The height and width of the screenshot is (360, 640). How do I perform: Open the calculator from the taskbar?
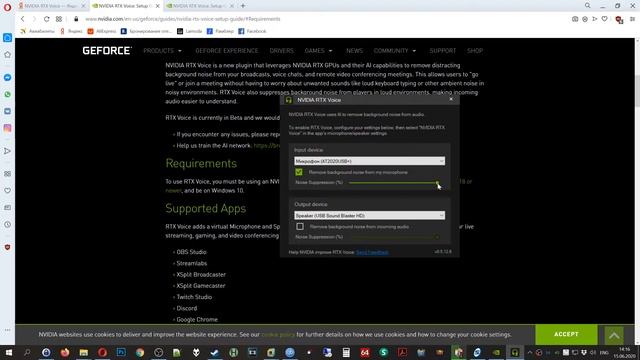(346, 352)
